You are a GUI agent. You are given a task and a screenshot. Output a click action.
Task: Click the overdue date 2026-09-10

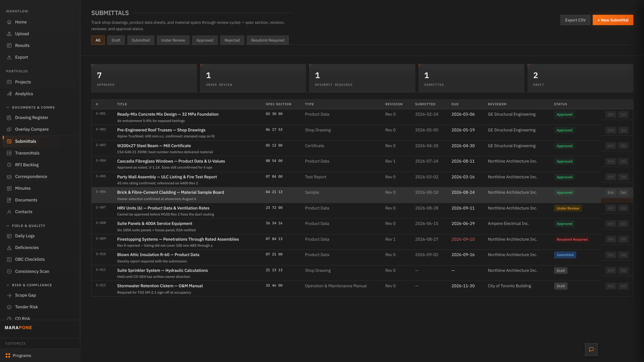pos(463,239)
